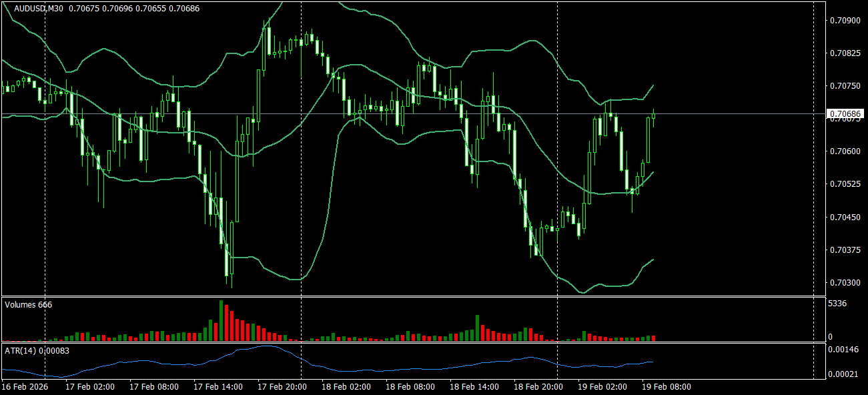Click the 19 Feb 08:00 time label
The width and height of the screenshot is (868, 395).
click(x=667, y=387)
